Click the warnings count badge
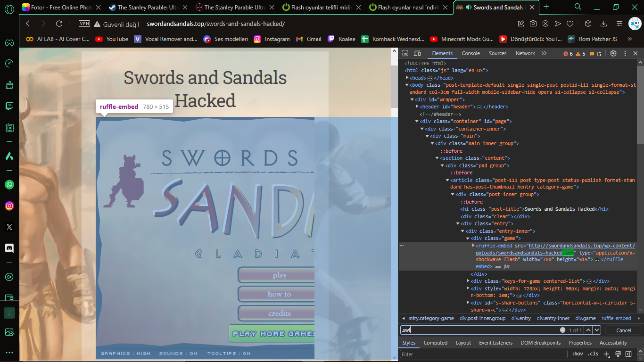The image size is (644, 362). [x=581, y=54]
